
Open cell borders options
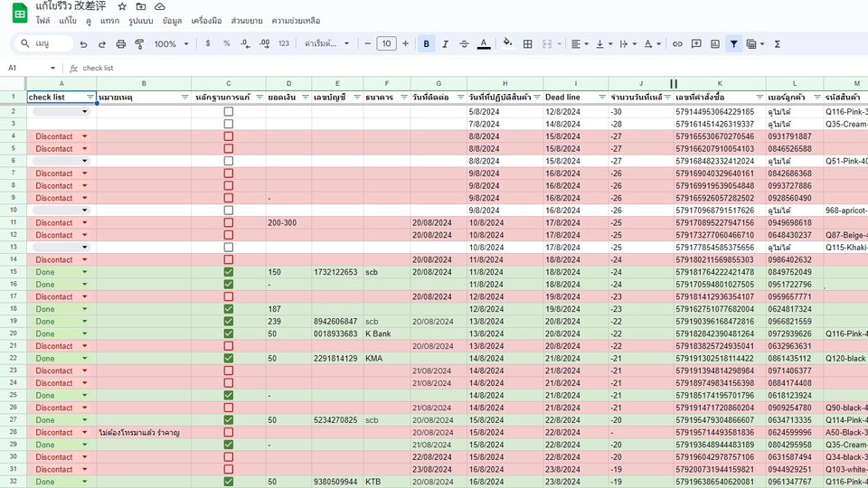(x=527, y=43)
